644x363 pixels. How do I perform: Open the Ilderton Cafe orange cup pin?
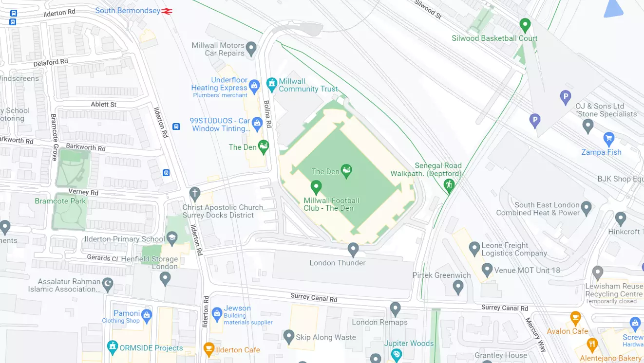tap(208, 348)
